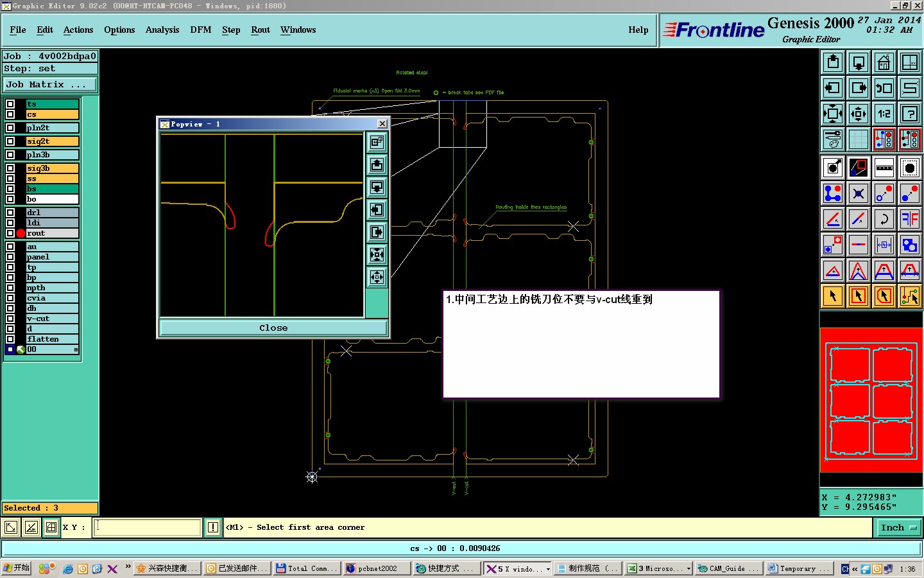Open the Edit menu
This screenshot has width=924, height=578.
[45, 30]
